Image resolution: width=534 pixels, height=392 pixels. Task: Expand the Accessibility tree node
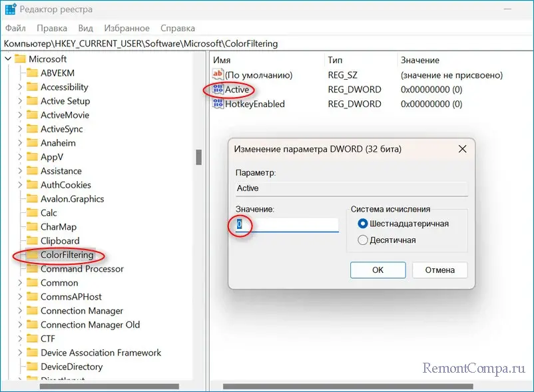tap(19, 87)
